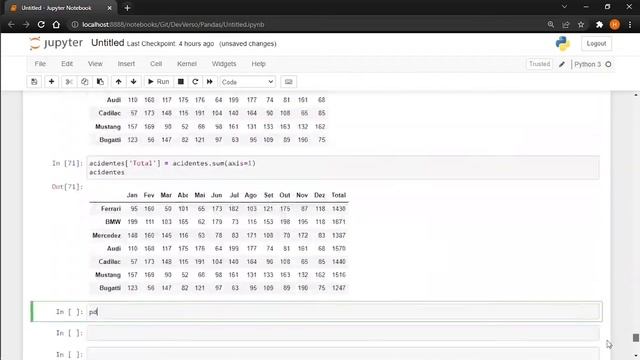Click code cell In [71]
Viewport: 640px width, 360px height.
344,168
